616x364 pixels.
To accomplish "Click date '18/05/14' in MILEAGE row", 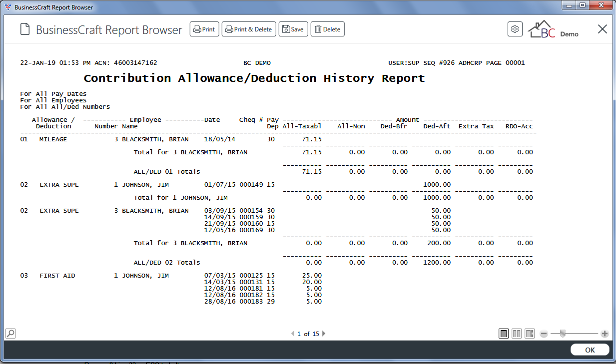I will pyautogui.click(x=220, y=139).
